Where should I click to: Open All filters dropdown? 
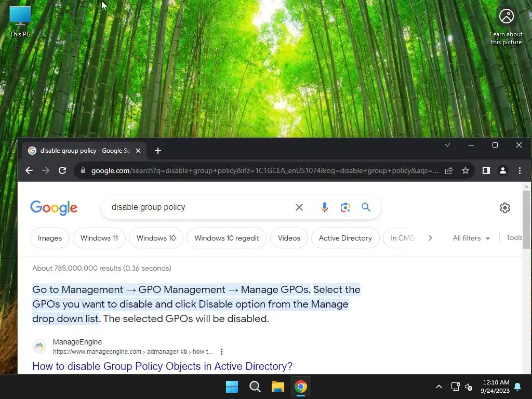[471, 238]
